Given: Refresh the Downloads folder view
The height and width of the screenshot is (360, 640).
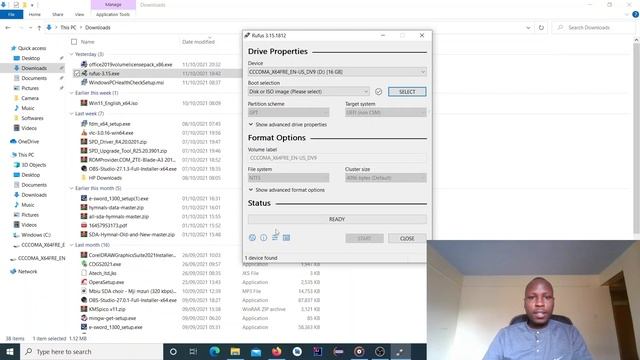Looking at the screenshot, I should (x=541, y=27).
